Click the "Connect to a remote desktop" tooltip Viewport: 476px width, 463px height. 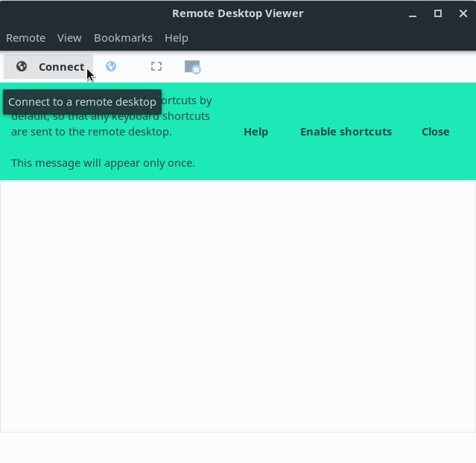coord(82,102)
